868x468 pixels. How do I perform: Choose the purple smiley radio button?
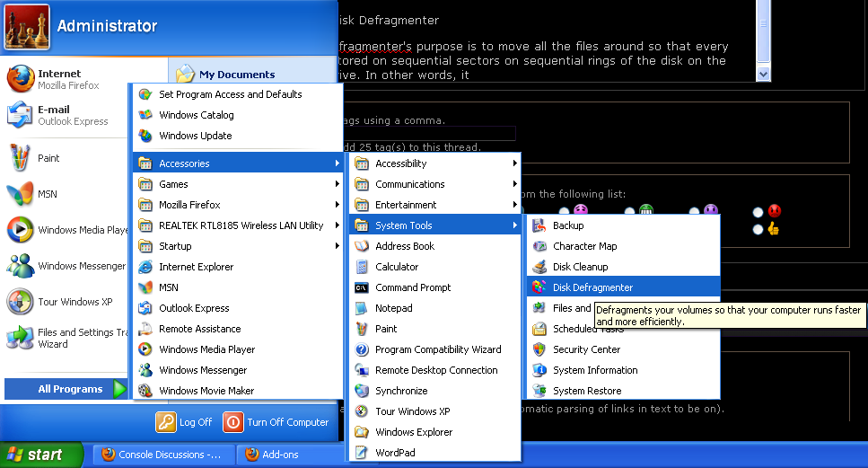695,211
